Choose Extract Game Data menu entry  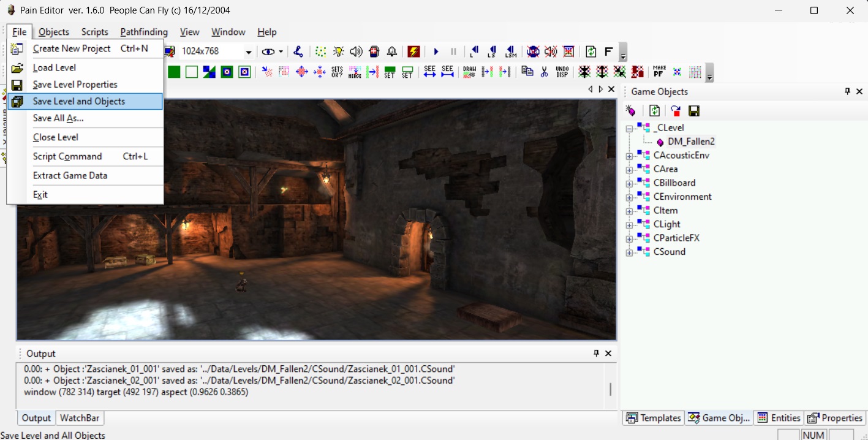tap(85, 175)
